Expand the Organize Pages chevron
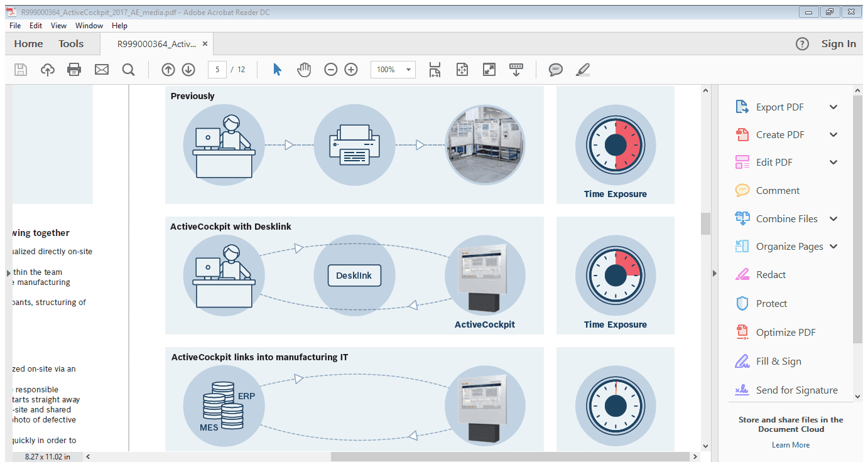This screenshot has width=868, height=467. (833, 246)
